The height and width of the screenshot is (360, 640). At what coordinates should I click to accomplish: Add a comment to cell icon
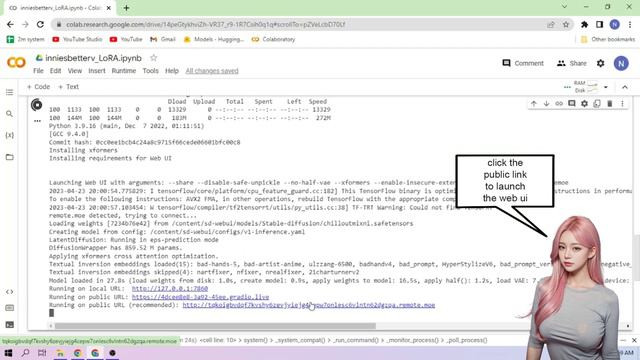tap(571, 104)
